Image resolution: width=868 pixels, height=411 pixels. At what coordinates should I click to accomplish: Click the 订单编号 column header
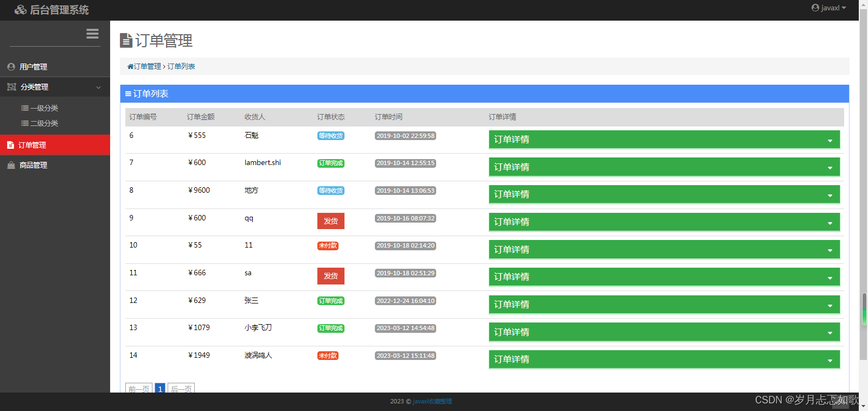tap(143, 117)
